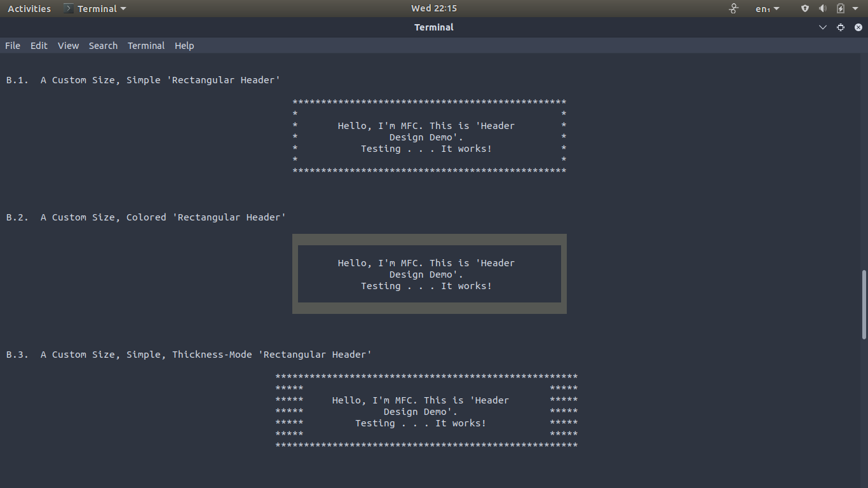Expand the system status menu chevron
868x488 pixels.
point(856,8)
